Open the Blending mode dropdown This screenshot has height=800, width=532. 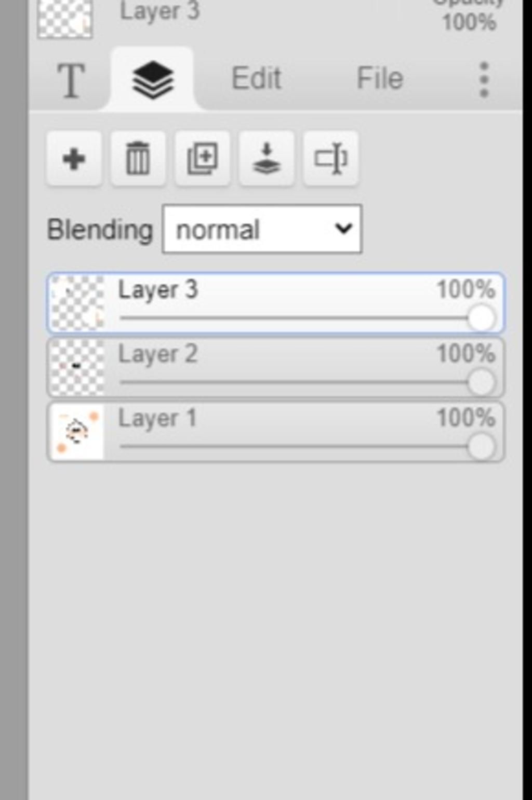click(x=262, y=229)
